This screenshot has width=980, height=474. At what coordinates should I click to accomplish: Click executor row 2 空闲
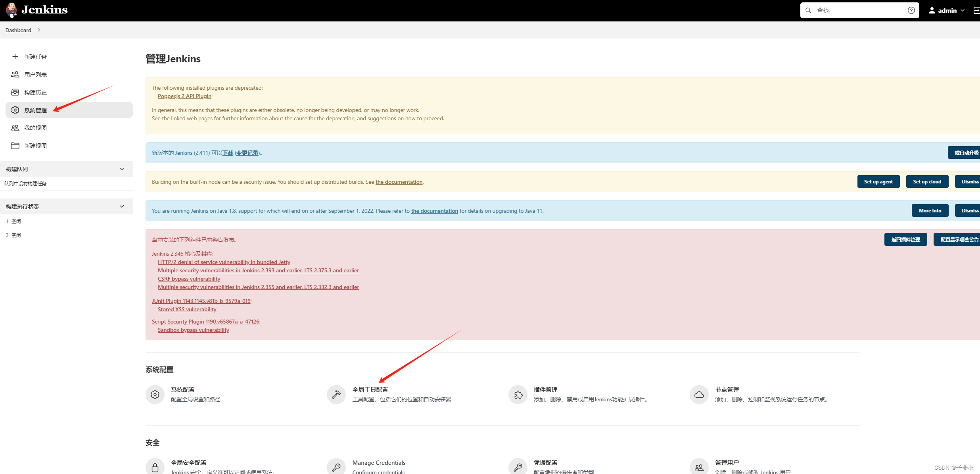click(66, 235)
